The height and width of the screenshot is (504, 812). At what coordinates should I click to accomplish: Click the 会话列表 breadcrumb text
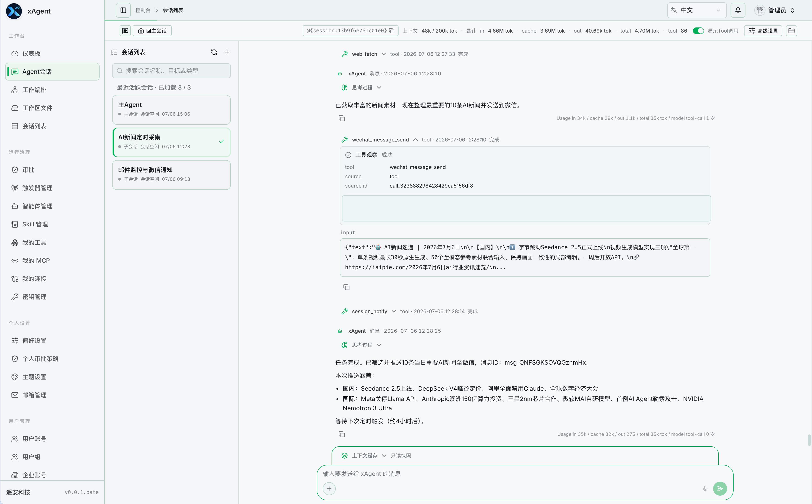[x=173, y=10]
